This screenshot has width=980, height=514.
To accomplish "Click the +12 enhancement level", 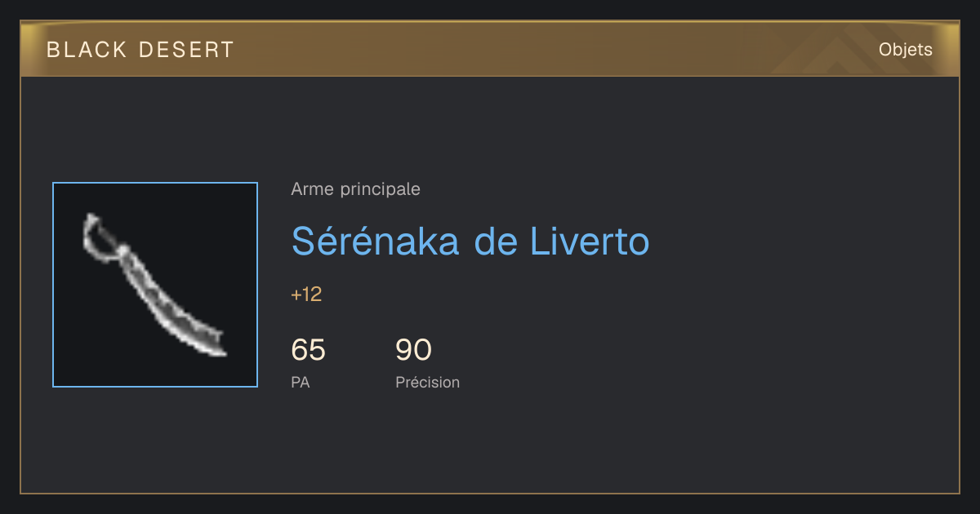I will point(306,295).
